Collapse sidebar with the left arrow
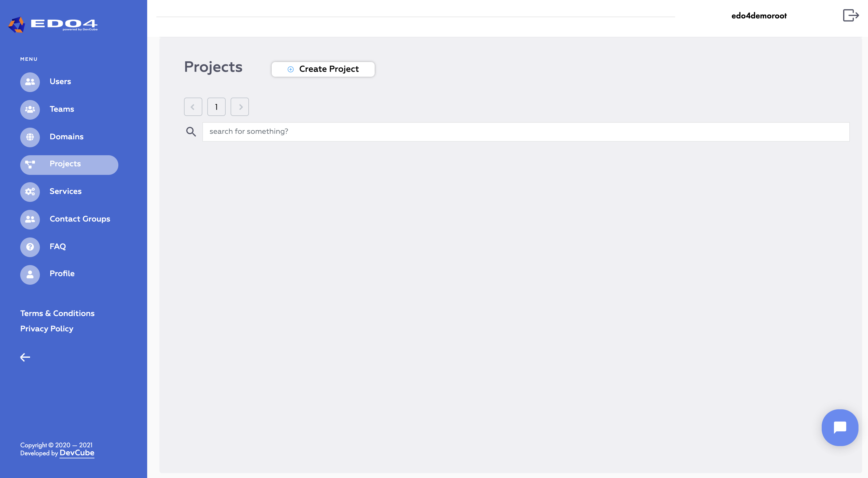 pos(25,357)
